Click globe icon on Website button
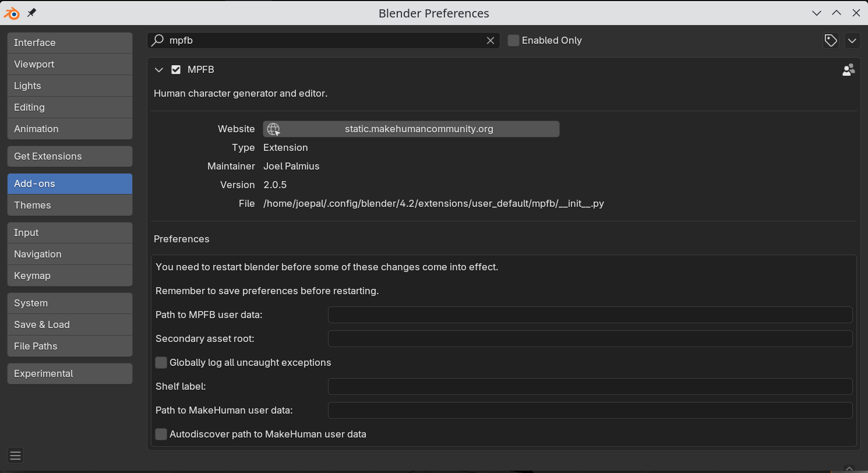This screenshot has height=473, width=868. click(x=273, y=129)
